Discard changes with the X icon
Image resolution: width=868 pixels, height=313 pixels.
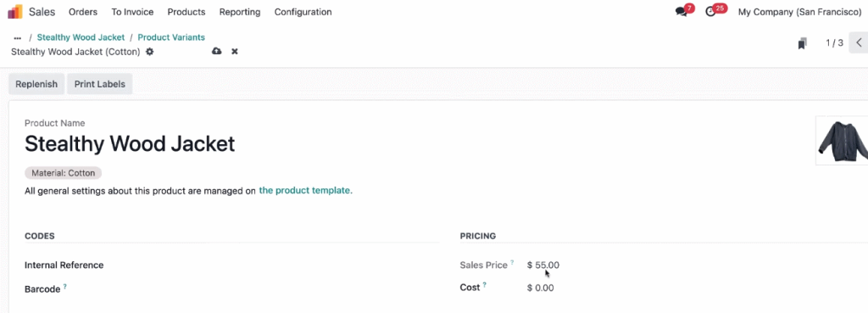pyautogui.click(x=235, y=52)
